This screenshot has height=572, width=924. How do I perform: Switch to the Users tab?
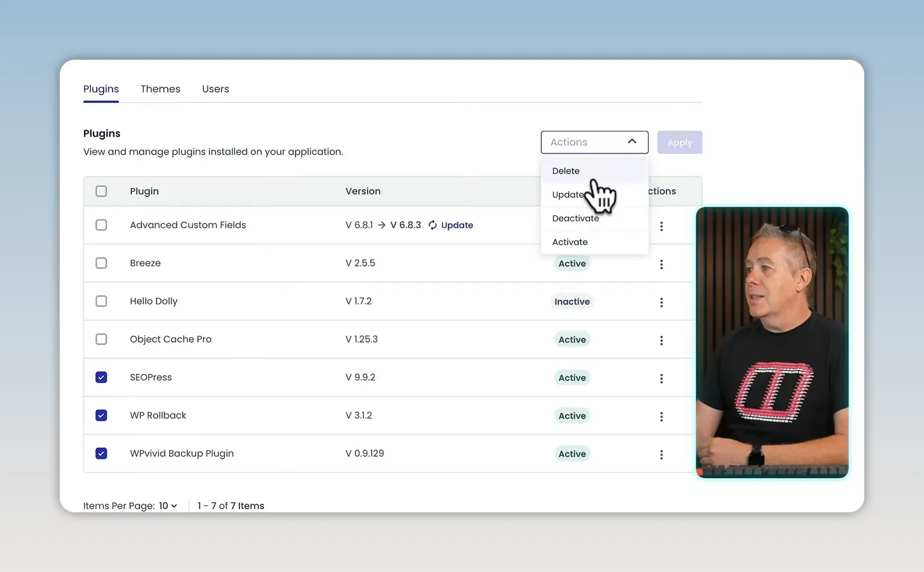point(216,89)
